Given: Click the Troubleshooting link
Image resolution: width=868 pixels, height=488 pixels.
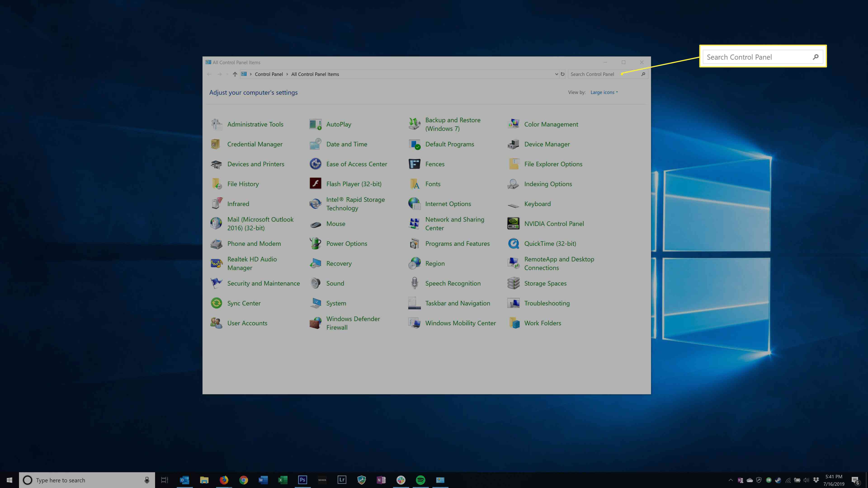Looking at the screenshot, I should tap(547, 303).
